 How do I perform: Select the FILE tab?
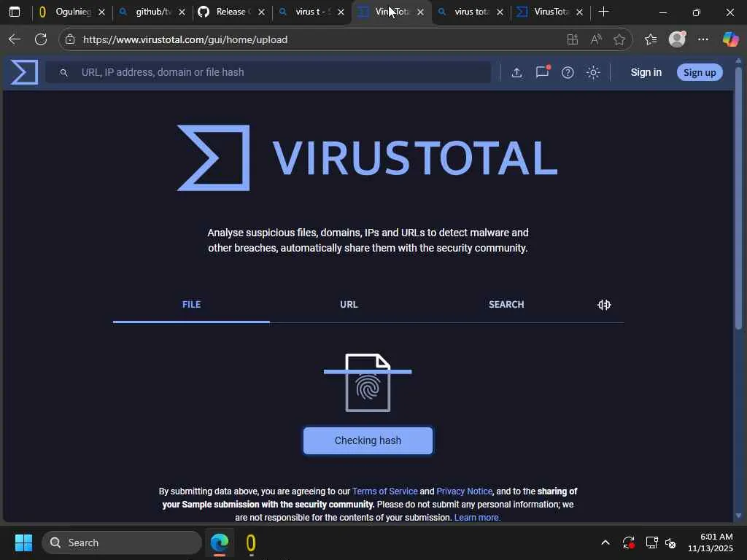tap(192, 305)
